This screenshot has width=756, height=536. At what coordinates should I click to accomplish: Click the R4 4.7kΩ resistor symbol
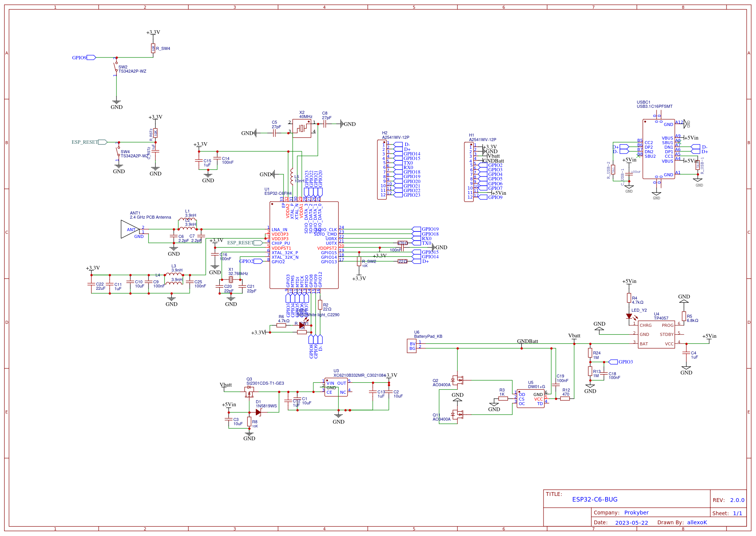click(x=629, y=298)
